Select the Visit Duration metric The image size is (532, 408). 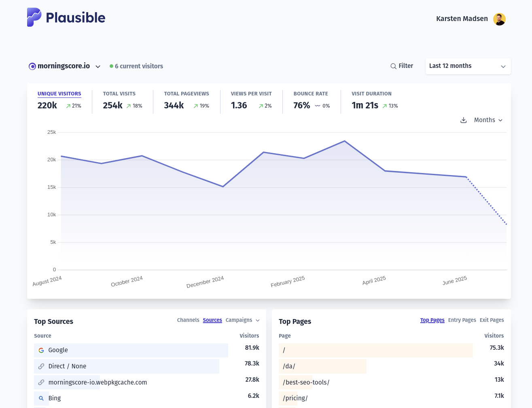(x=371, y=93)
